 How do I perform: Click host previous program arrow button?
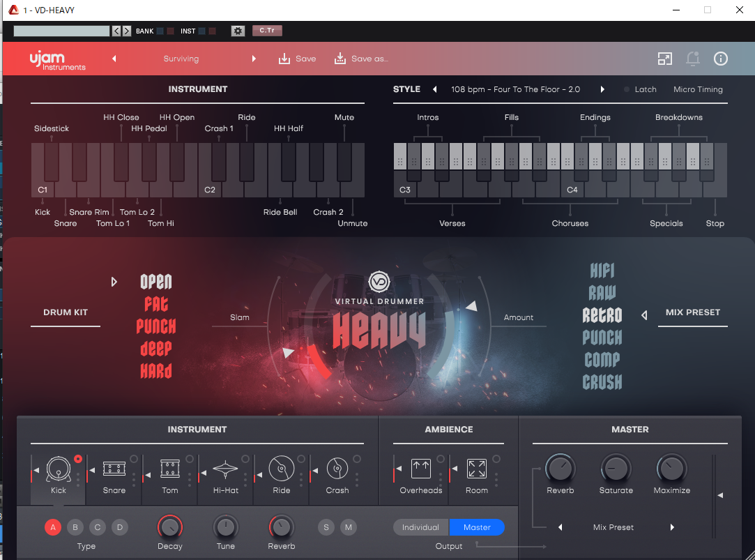[116, 31]
